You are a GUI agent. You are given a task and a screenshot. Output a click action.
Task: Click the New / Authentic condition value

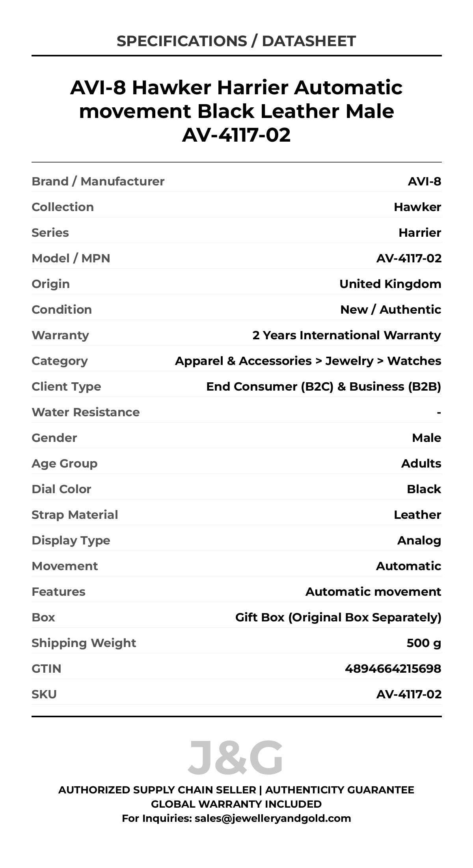pyautogui.click(x=391, y=309)
